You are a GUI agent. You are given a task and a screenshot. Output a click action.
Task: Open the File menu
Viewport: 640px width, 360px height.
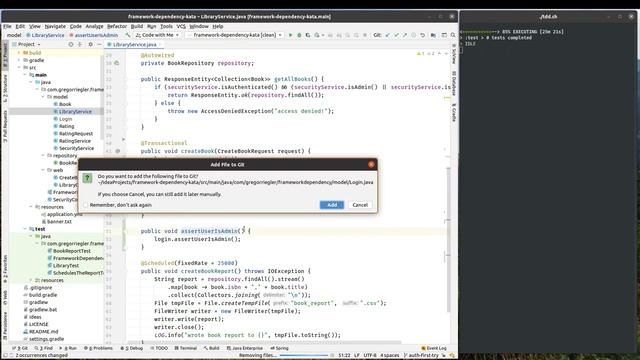tap(7, 26)
